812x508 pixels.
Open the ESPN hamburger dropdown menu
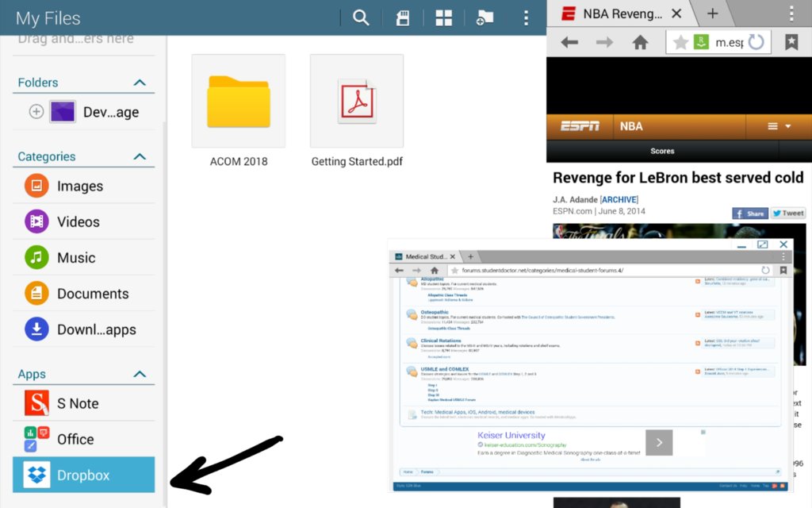(x=779, y=126)
